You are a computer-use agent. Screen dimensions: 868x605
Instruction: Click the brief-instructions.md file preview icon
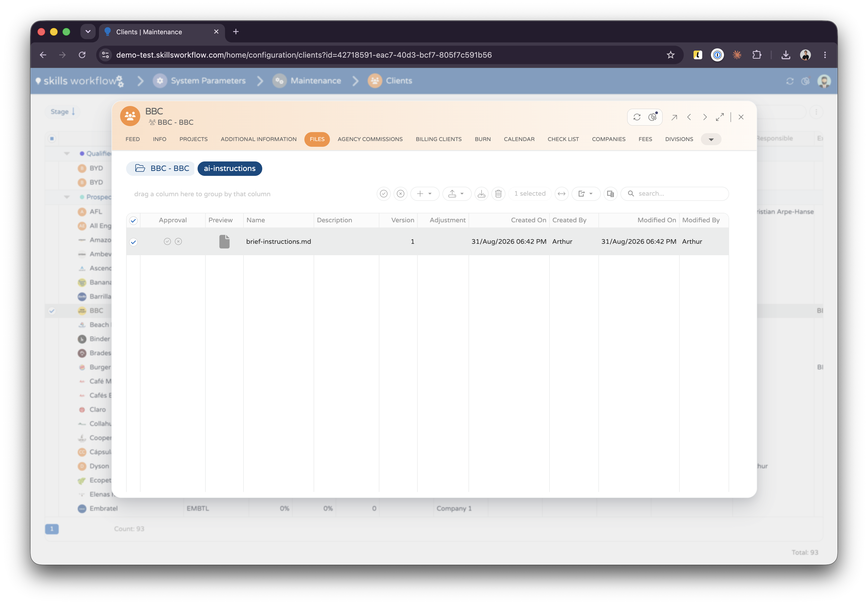(224, 241)
